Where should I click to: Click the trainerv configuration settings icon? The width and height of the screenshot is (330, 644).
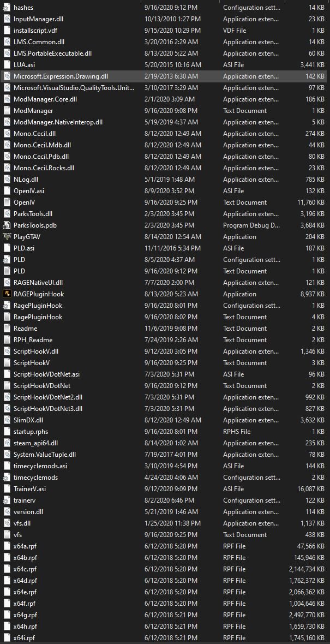click(x=7, y=500)
